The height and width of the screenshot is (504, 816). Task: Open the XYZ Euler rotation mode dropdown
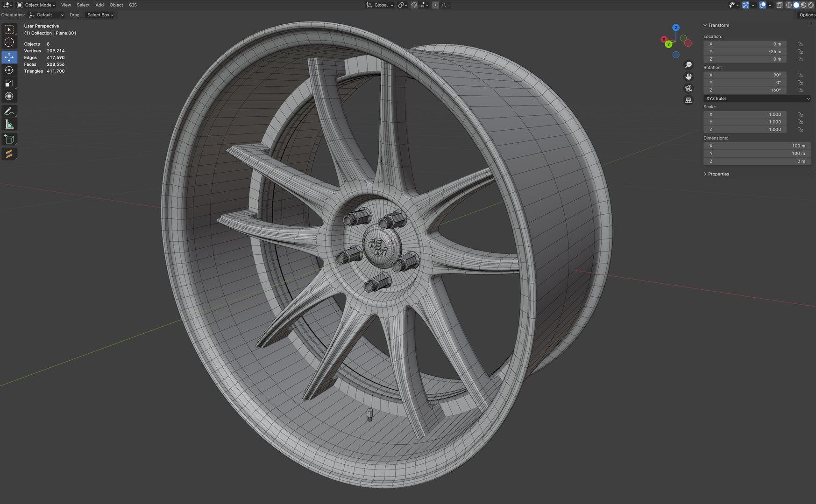757,98
